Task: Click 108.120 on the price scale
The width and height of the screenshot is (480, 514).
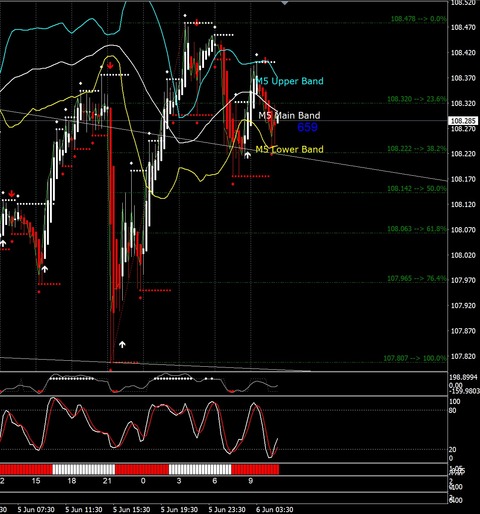Action: point(463,204)
